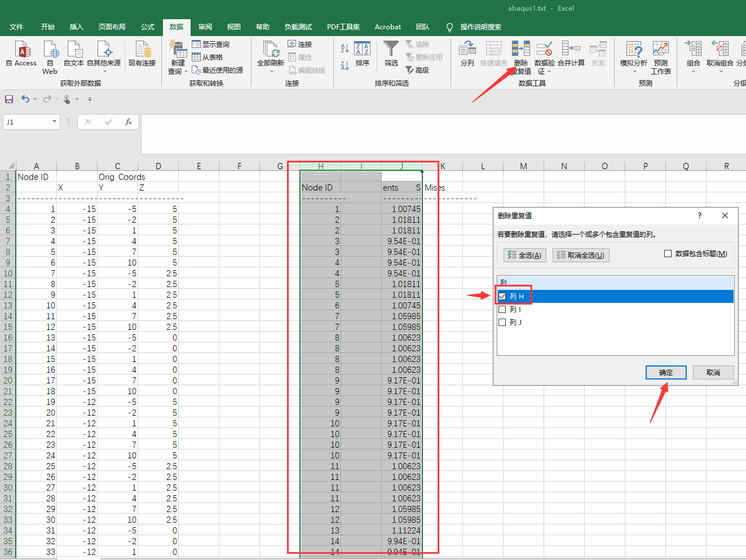This screenshot has height=560, width=746.
Task: Sort descending with the Z-to-A icon
Action: point(345,65)
